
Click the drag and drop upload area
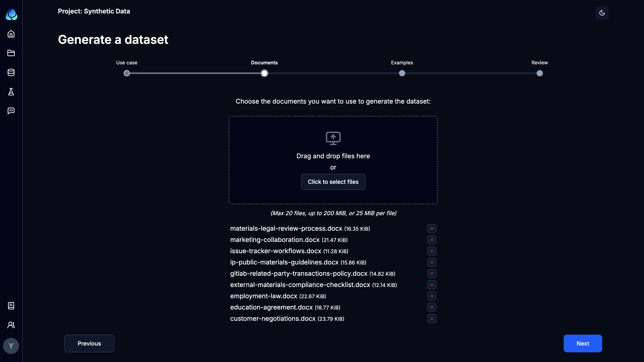click(333, 160)
